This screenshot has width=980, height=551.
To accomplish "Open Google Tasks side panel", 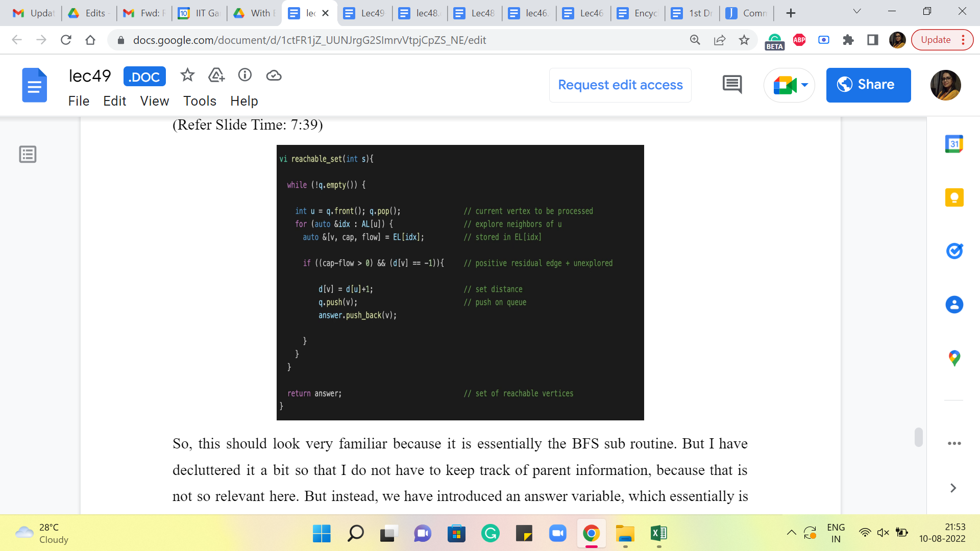I will point(954,251).
